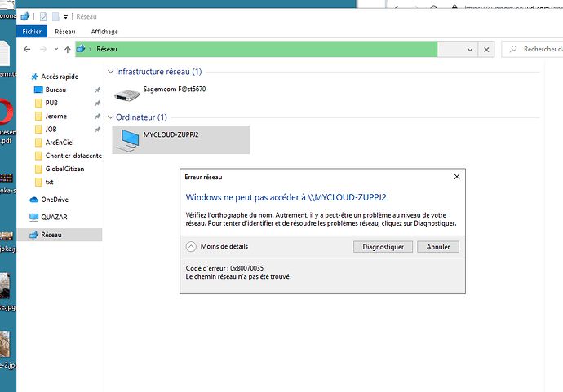Click Réseau in the address bar path

[107, 49]
